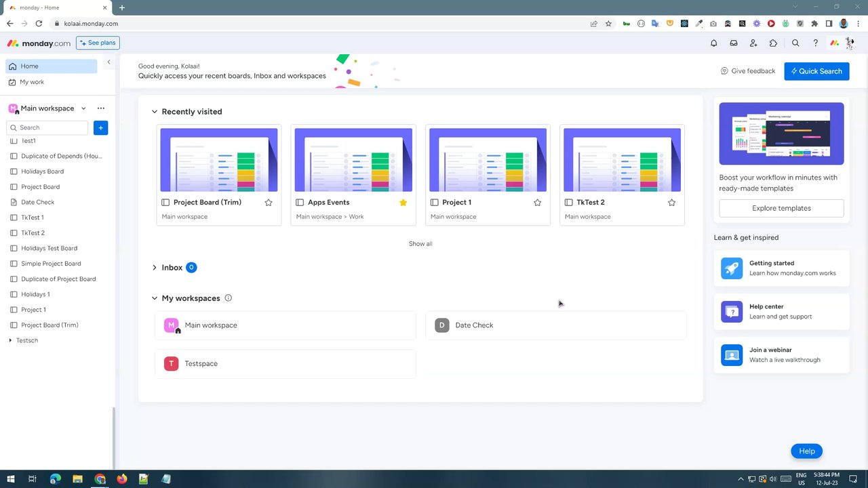
Task: Open Holidays 1 board in sidebar
Action: tap(35, 294)
